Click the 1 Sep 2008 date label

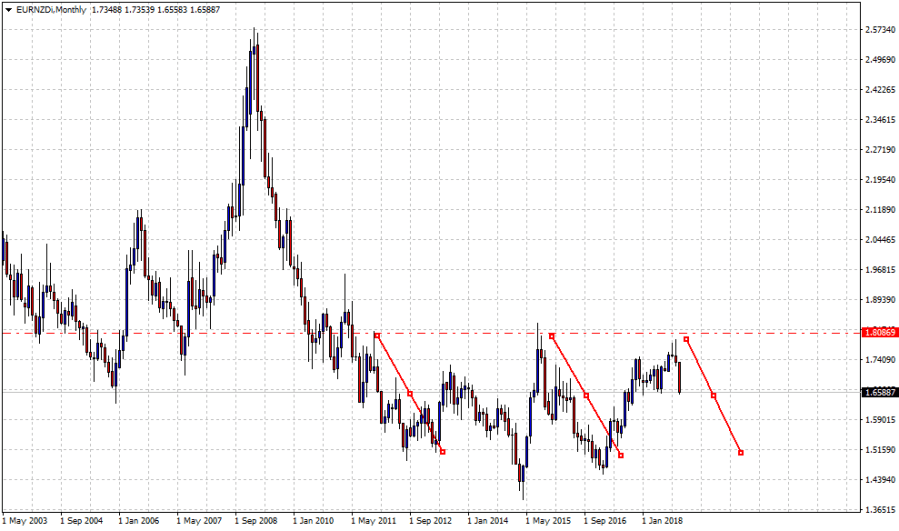[x=256, y=521]
